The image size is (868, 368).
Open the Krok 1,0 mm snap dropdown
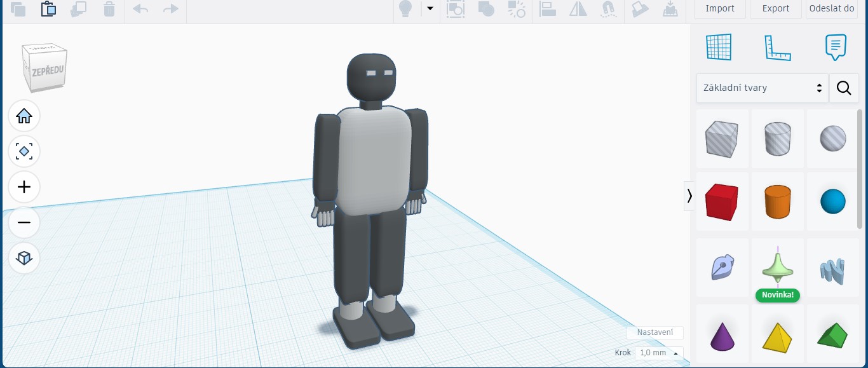tap(660, 353)
